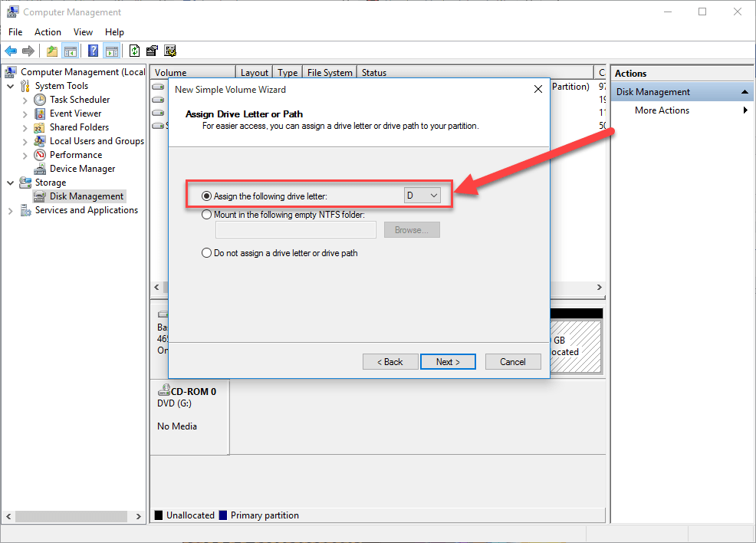Click the green Refresh toolbar icon

pos(134,51)
